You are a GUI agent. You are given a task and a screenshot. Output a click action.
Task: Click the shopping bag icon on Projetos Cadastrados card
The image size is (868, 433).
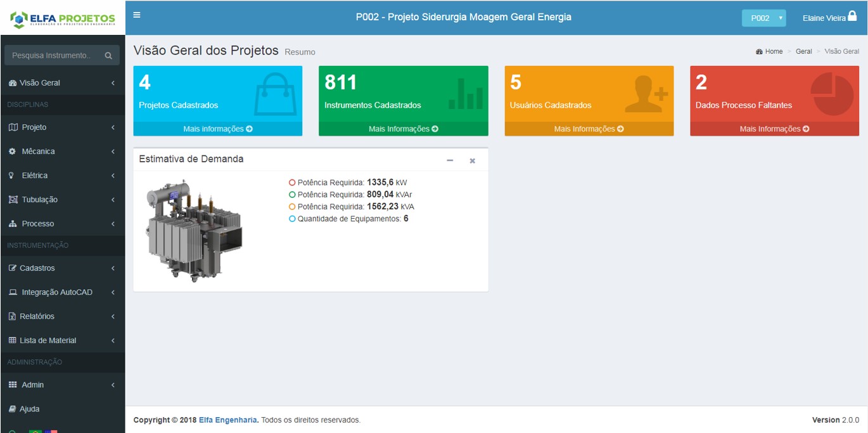pos(275,94)
